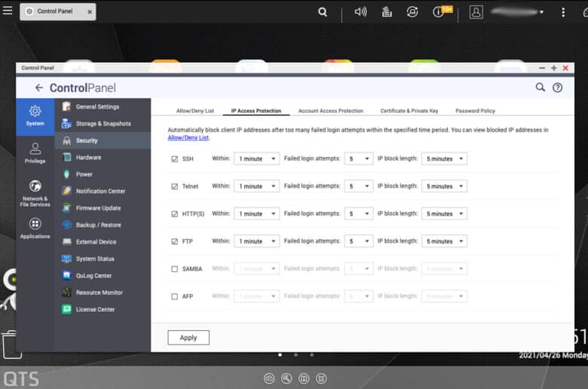Image resolution: width=588 pixels, height=389 pixels.
Task: Open HTTP(S) Within time dropdown
Action: click(x=257, y=214)
